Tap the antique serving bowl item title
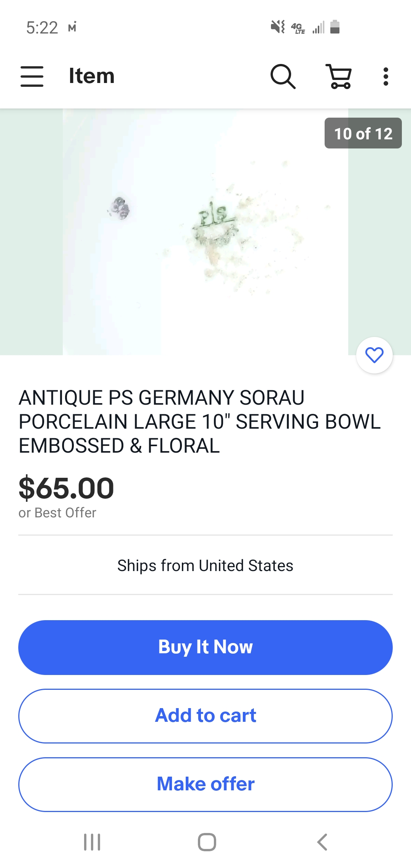Viewport: 411px width, 868px height. click(x=199, y=421)
